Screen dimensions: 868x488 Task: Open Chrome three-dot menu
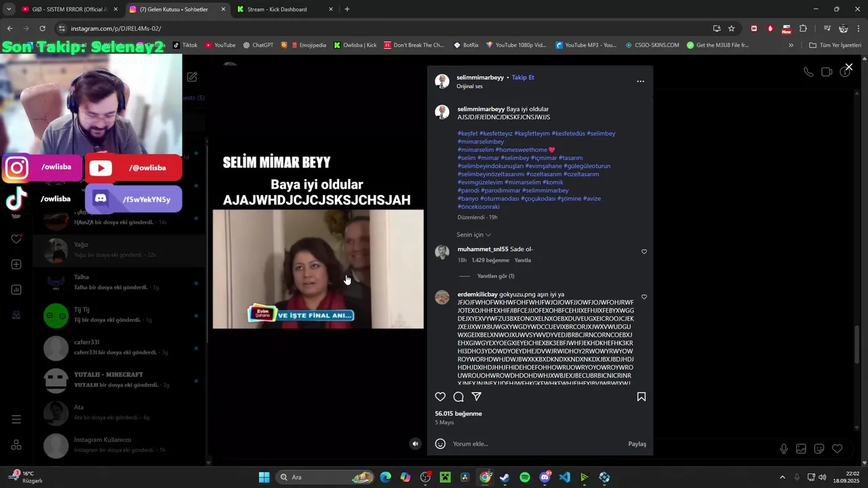(859, 28)
